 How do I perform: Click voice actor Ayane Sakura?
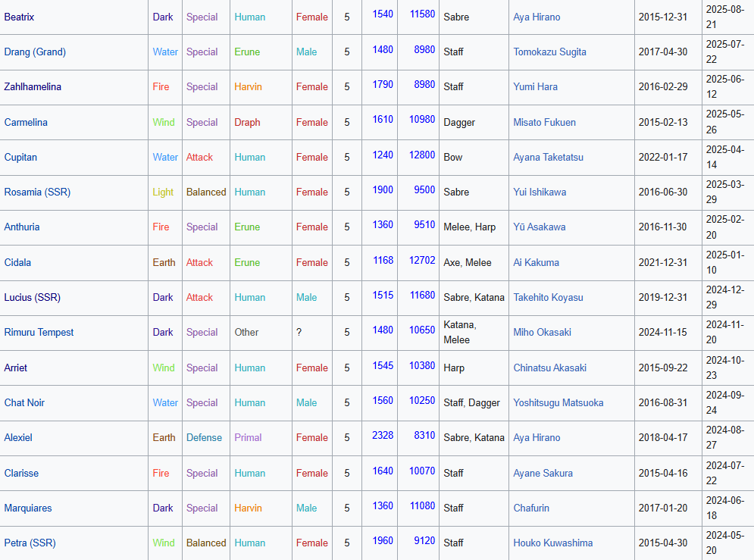pos(543,473)
